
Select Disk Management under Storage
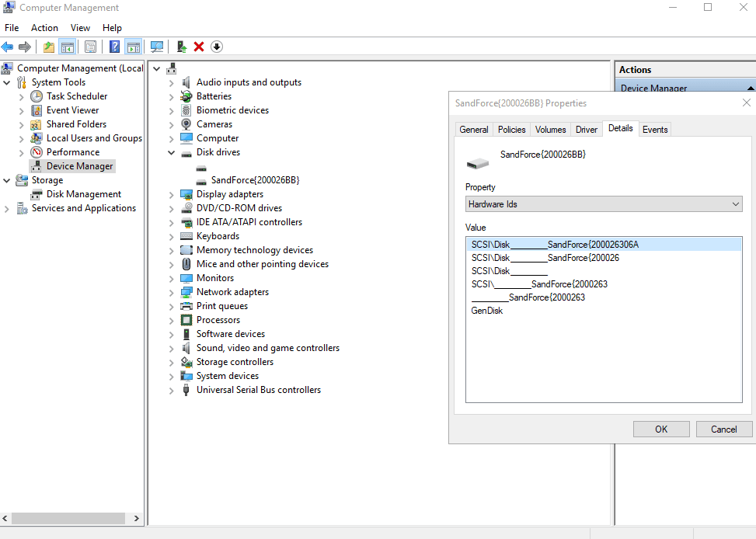point(77,193)
